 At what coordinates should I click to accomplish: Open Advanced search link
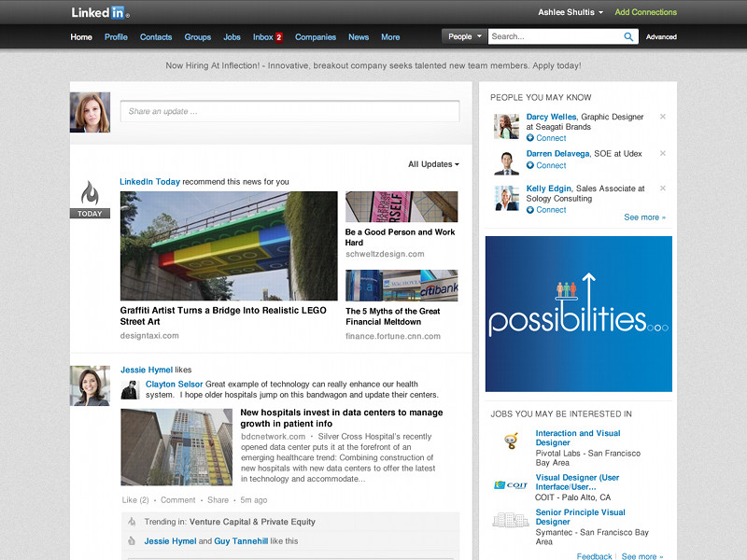tap(661, 36)
